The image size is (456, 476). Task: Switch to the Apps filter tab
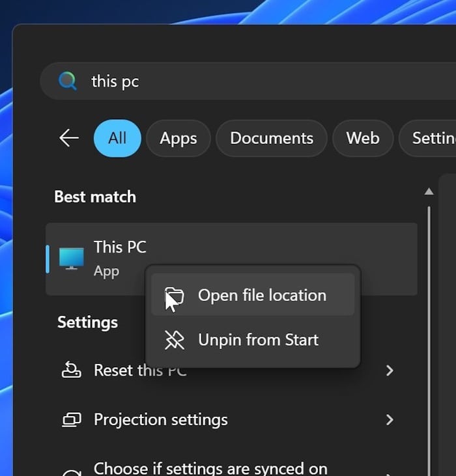coord(178,138)
